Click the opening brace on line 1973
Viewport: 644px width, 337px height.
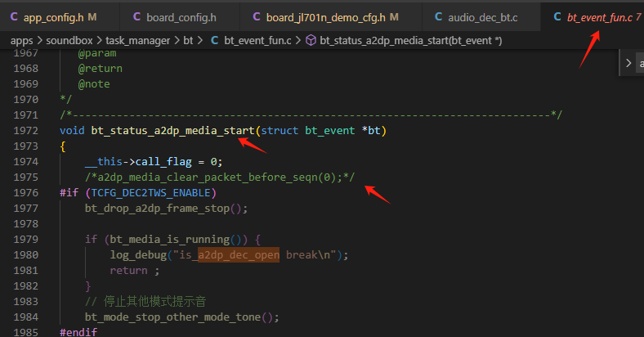tap(63, 146)
